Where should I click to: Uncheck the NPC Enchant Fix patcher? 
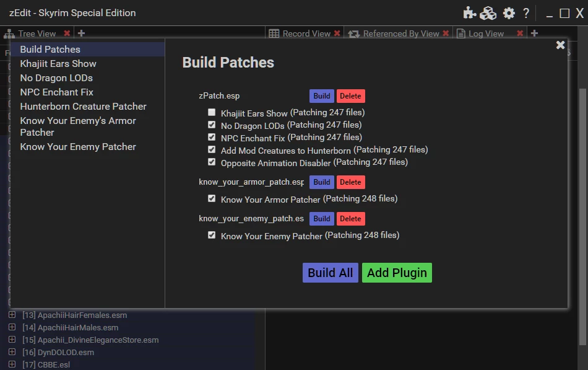[212, 137]
